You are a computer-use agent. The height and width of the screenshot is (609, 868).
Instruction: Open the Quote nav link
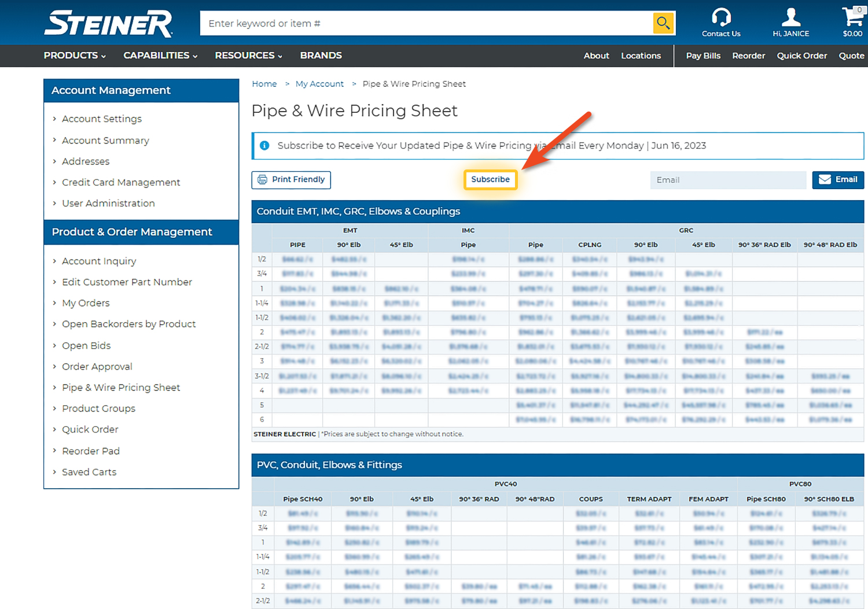pyautogui.click(x=851, y=56)
